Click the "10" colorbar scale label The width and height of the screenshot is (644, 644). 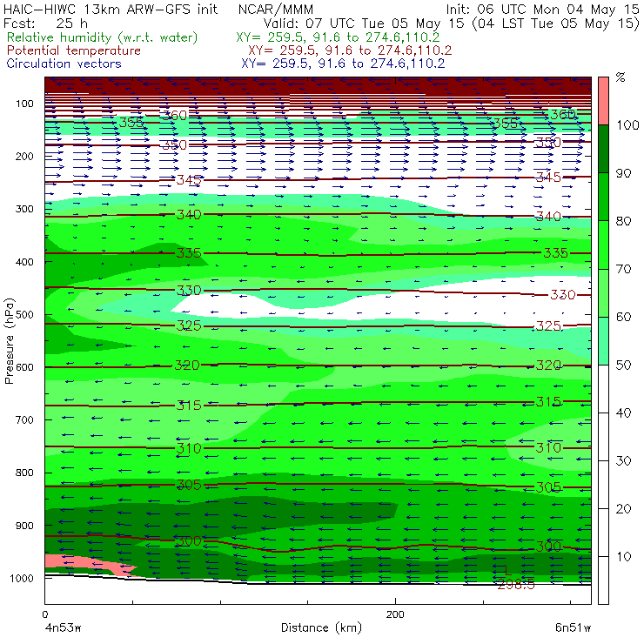point(623,557)
